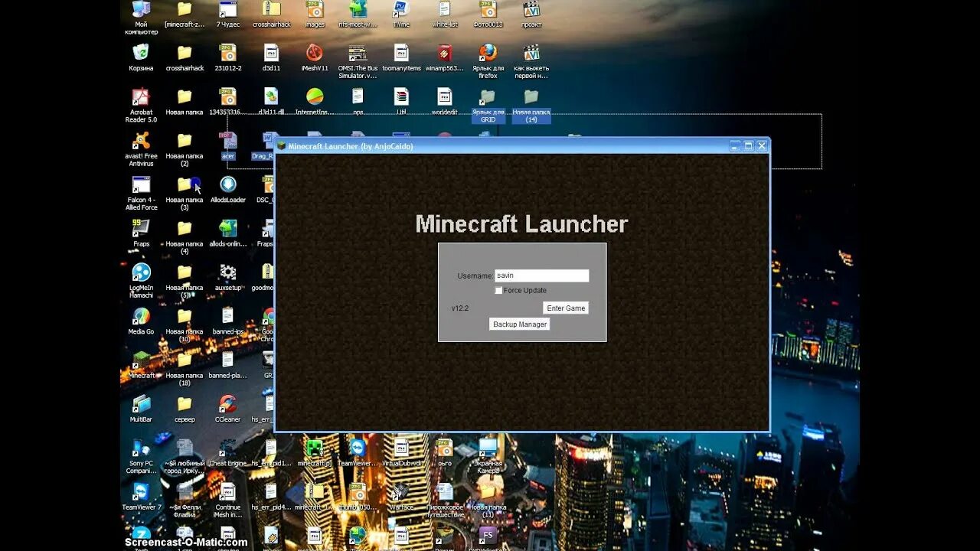Select the TeamViewer 7 icon
The width and height of the screenshot is (980, 551).
coord(141,491)
